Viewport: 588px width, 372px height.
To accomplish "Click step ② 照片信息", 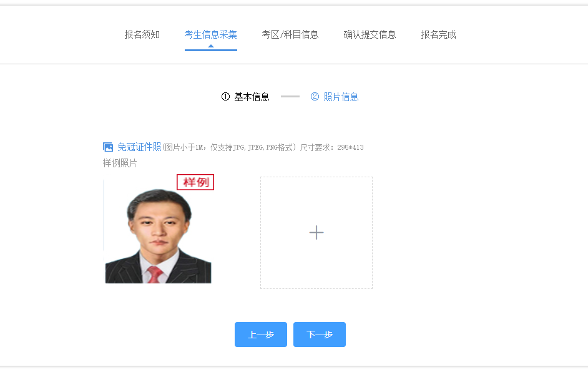I will (335, 97).
